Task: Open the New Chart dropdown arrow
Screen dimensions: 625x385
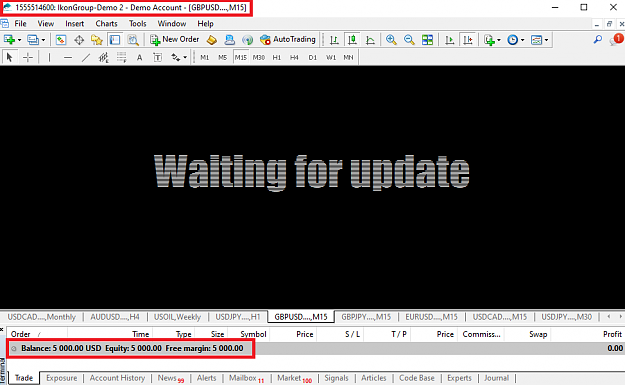Action: 19,40
